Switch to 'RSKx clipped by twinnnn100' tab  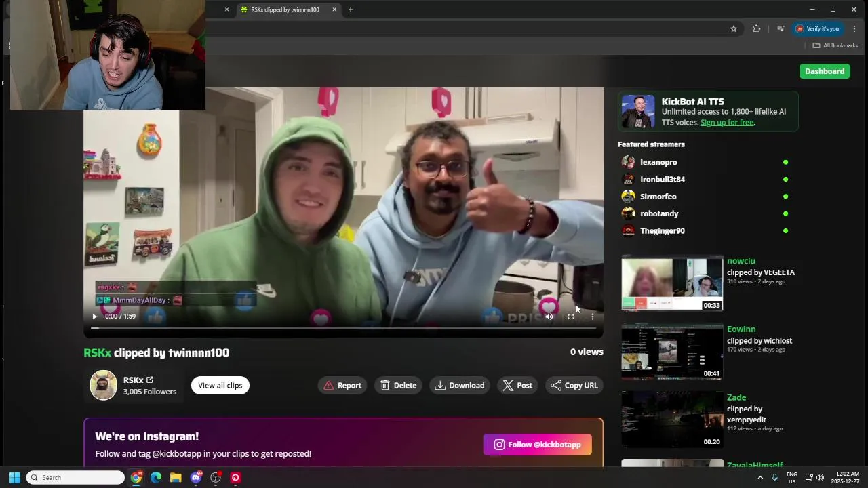(285, 9)
